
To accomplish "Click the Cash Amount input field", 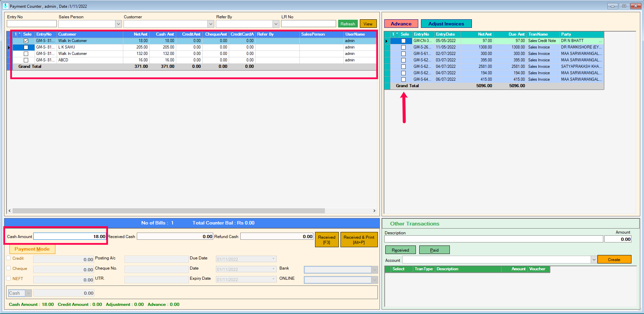I will click(70, 237).
